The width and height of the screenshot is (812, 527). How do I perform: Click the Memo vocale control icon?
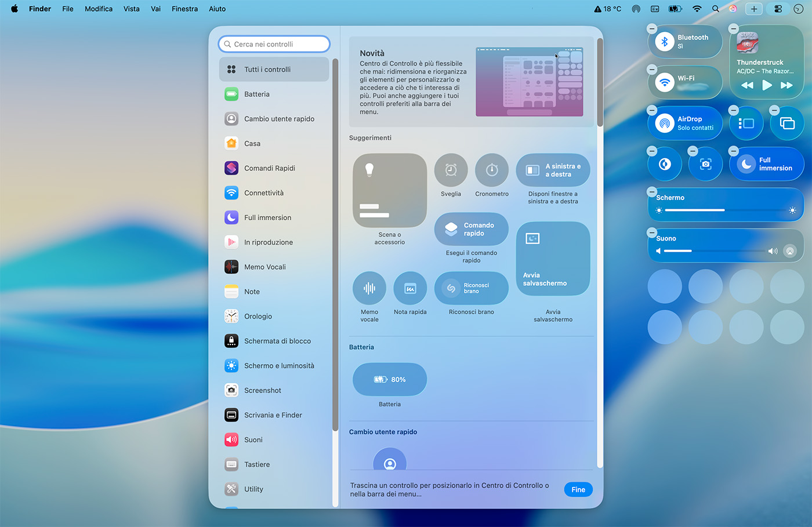click(369, 288)
